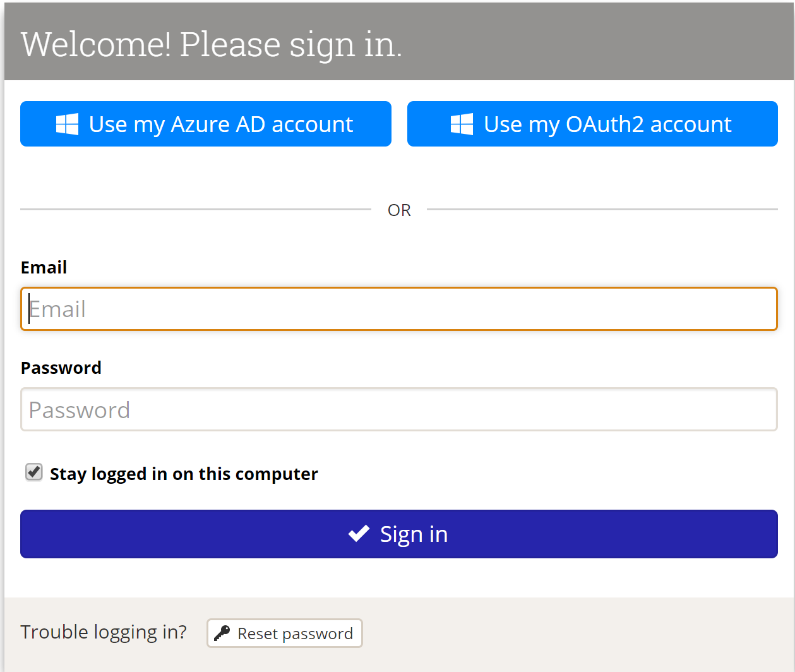The width and height of the screenshot is (795, 672).
Task: Focus the Password input field
Action: click(x=399, y=409)
